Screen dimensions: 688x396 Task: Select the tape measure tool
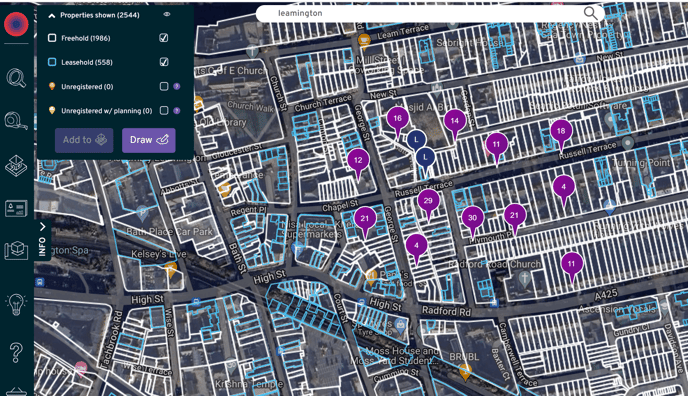click(16, 120)
